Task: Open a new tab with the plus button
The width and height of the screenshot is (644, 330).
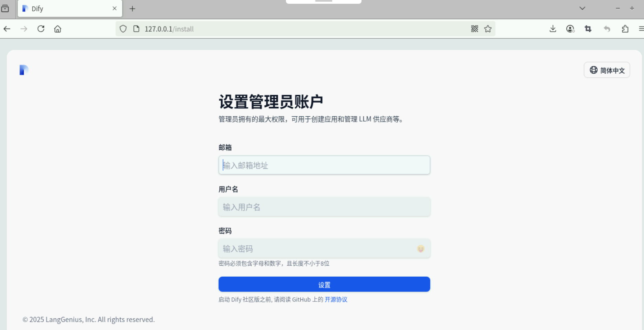Action: click(133, 8)
